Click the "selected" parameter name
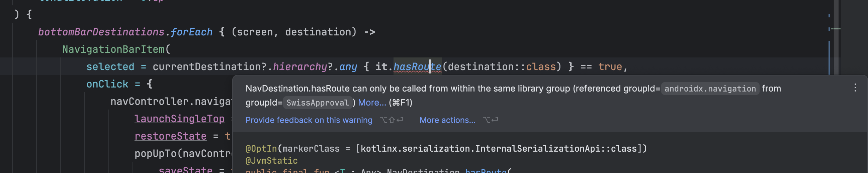 110,67
